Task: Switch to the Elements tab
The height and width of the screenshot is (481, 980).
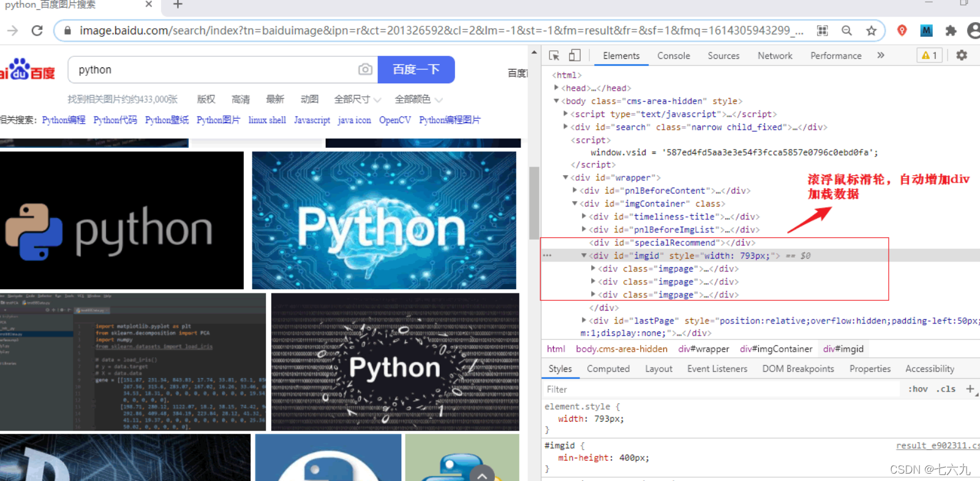Action: [621, 56]
